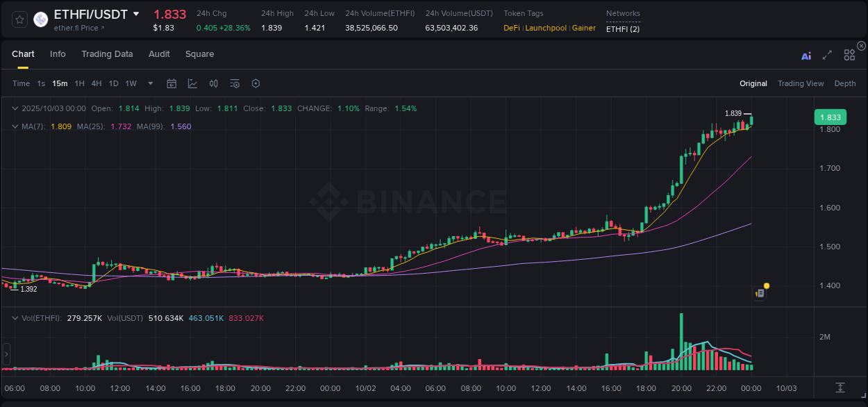Open the extra timeframe dropdown next to 1W
868x407 pixels.
point(149,83)
